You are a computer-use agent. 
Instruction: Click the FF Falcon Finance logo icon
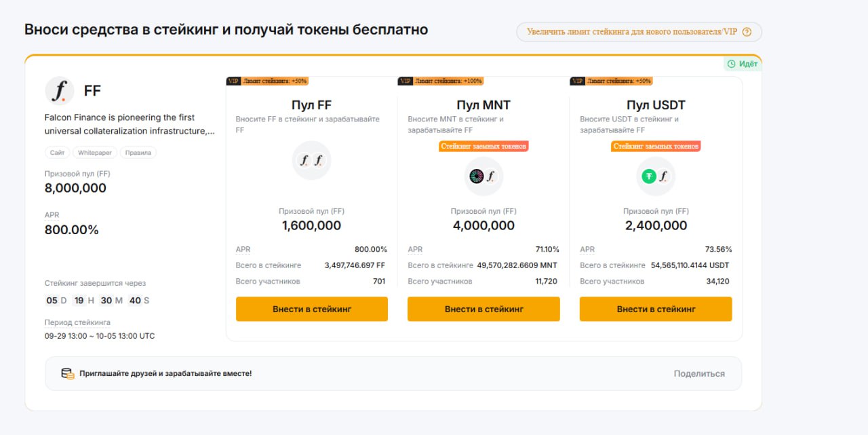click(x=60, y=91)
